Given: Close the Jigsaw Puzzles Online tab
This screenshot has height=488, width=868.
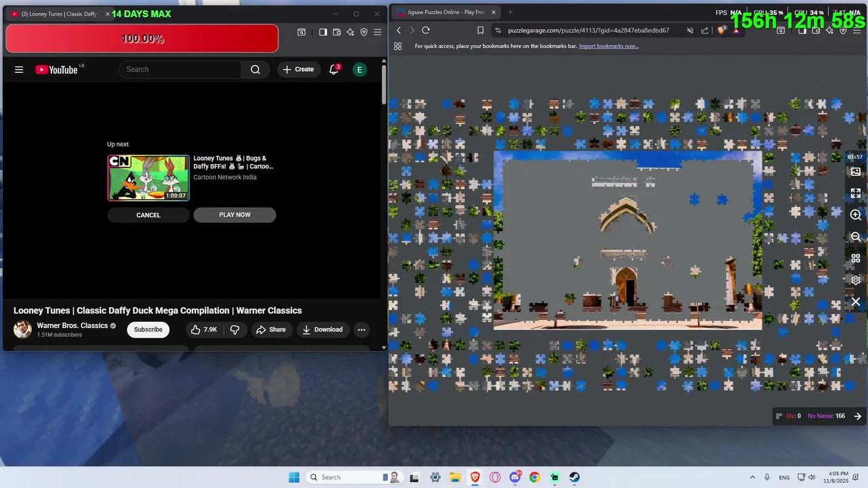Looking at the screenshot, I should click(494, 12).
